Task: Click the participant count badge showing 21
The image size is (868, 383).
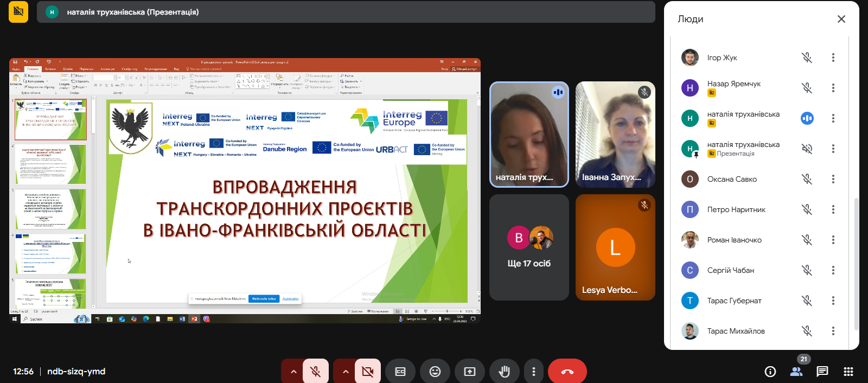Action: (804, 359)
